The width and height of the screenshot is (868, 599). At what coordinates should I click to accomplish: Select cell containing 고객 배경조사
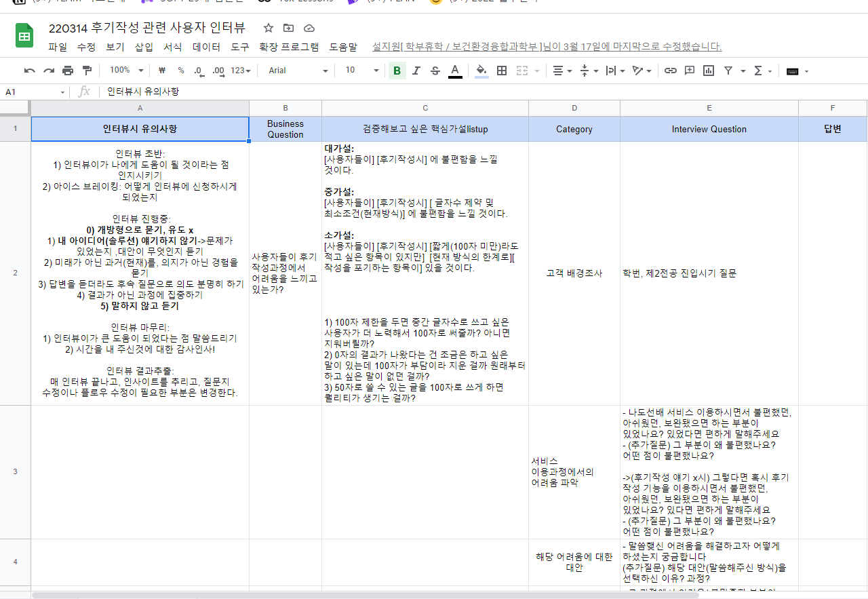pyautogui.click(x=574, y=273)
